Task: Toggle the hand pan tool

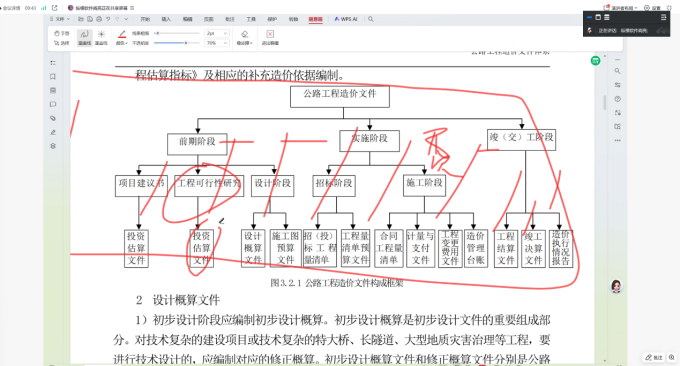Action: pos(62,33)
